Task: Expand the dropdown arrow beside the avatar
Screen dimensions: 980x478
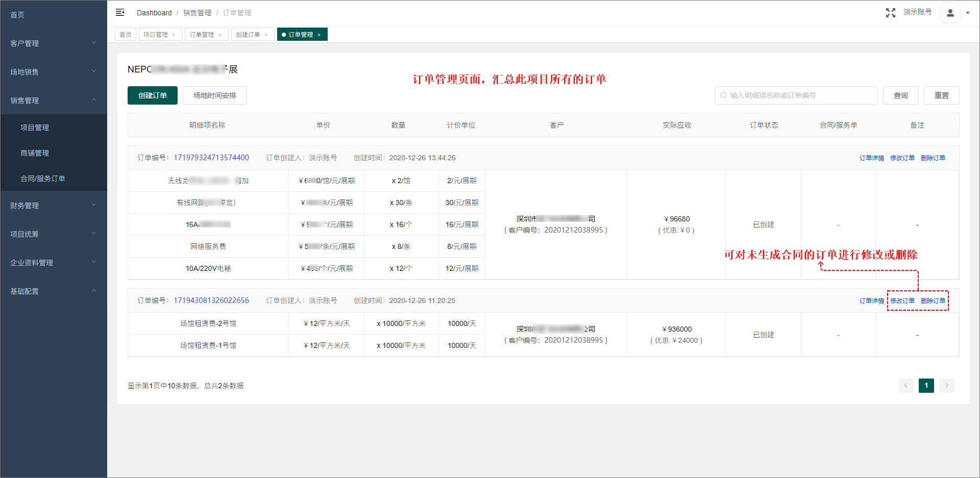Action: pyautogui.click(x=968, y=13)
